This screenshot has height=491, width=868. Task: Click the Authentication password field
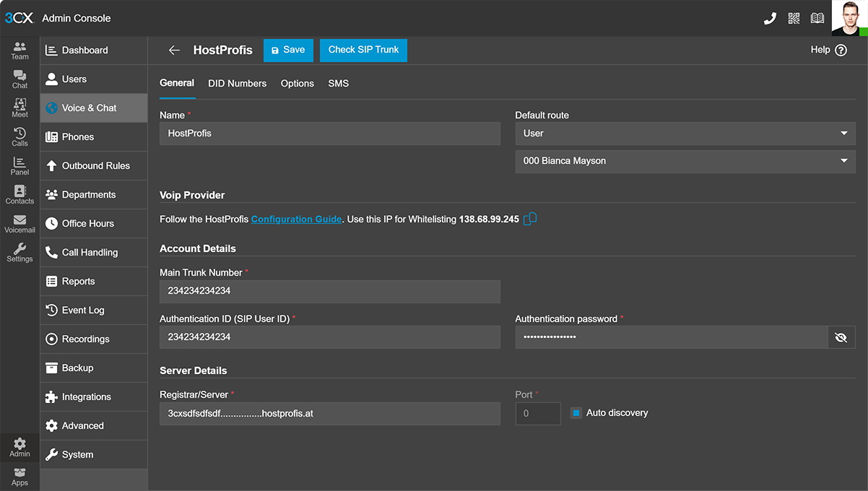click(x=672, y=337)
